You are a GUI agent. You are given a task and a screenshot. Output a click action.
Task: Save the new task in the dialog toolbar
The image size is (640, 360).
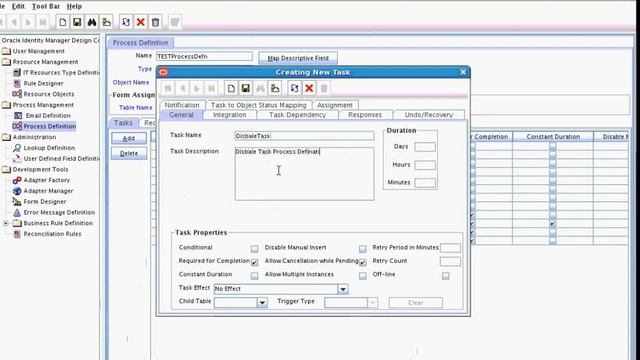click(x=246, y=88)
